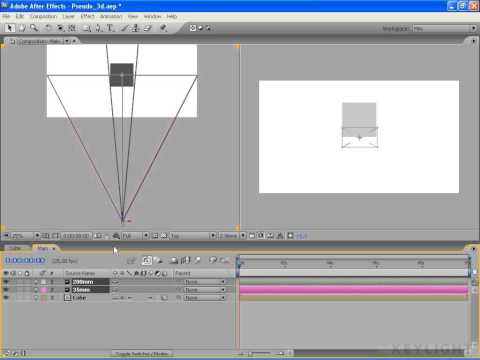The image size is (480, 360).
Task: Open the Window menu
Action: point(152,16)
